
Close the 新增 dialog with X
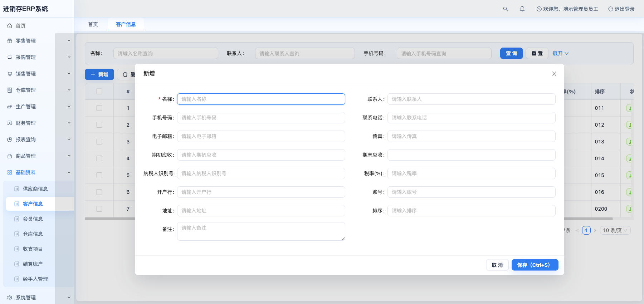[554, 74]
